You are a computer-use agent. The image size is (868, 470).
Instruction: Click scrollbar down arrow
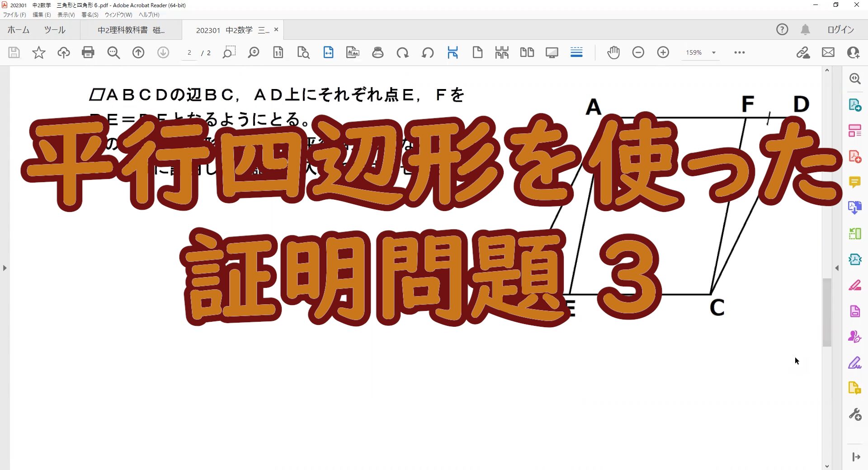click(x=827, y=466)
